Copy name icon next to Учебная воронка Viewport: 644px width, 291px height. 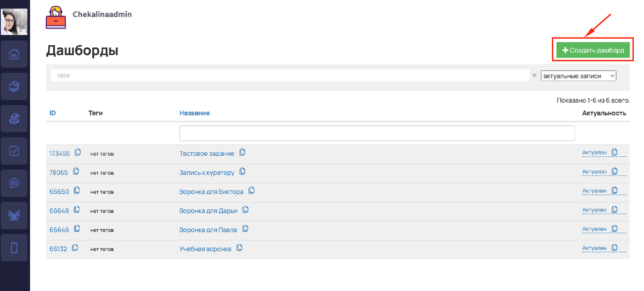tap(239, 248)
